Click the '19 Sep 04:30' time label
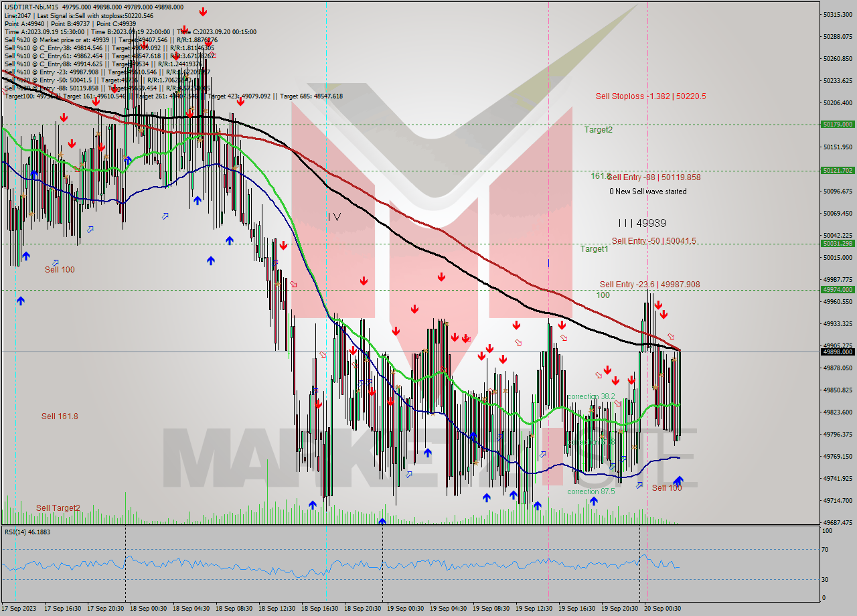The width and height of the screenshot is (857, 616). coord(448,609)
